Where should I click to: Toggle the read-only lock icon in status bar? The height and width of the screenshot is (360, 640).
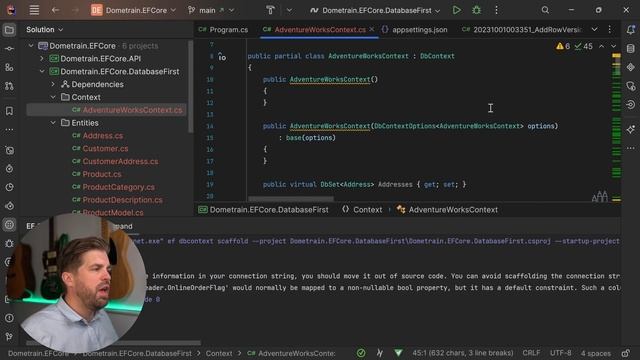click(x=626, y=353)
